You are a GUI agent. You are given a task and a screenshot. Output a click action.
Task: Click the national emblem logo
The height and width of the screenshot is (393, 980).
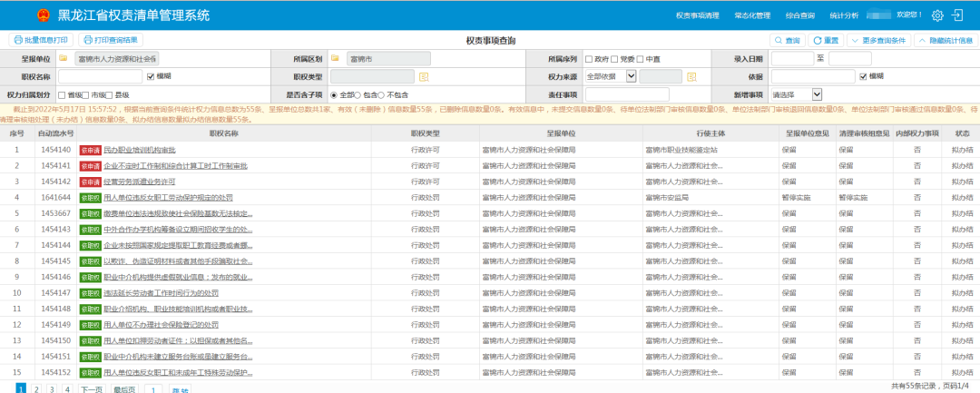pos(44,15)
